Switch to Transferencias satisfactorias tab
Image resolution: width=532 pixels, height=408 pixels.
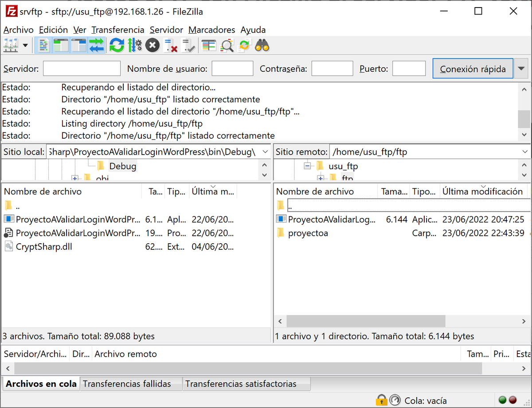click(246, 384)
